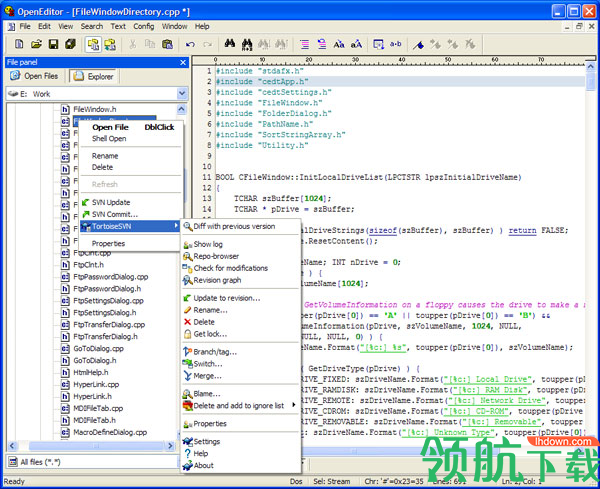The width and height of the screenshot is (600, 489).
Task: Close the File panel with its X
Action: (183, 62)
